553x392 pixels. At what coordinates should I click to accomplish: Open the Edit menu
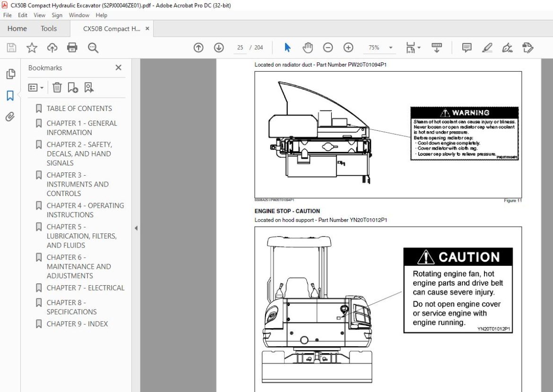23,15
